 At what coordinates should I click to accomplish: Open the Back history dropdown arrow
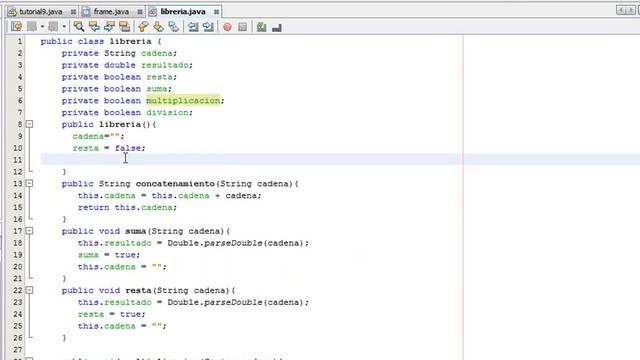coord(42,27)
